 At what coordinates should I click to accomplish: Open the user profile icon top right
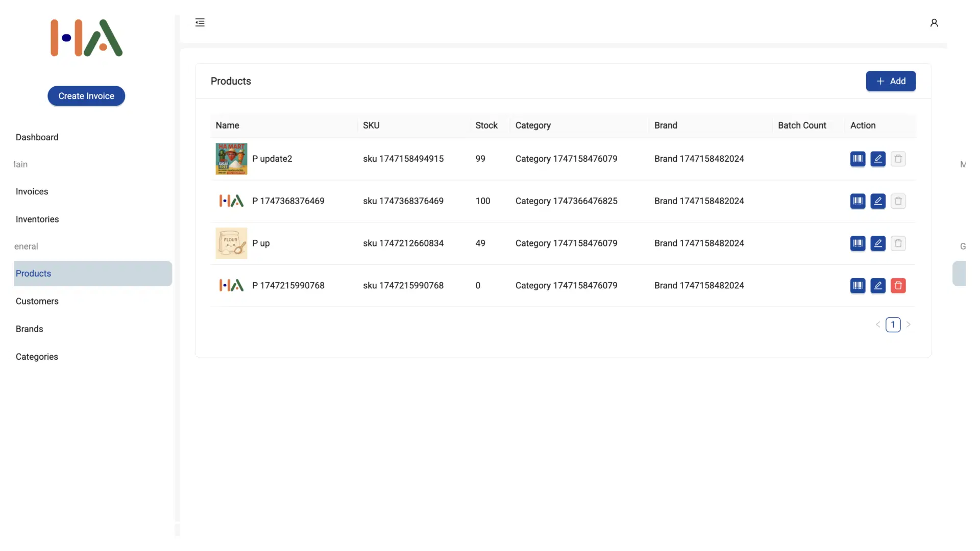pyautogui.click(x=935, y=22)
